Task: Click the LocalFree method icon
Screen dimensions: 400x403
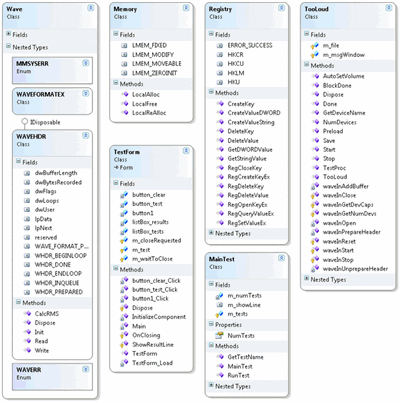Action: click(x=125, y=104)
